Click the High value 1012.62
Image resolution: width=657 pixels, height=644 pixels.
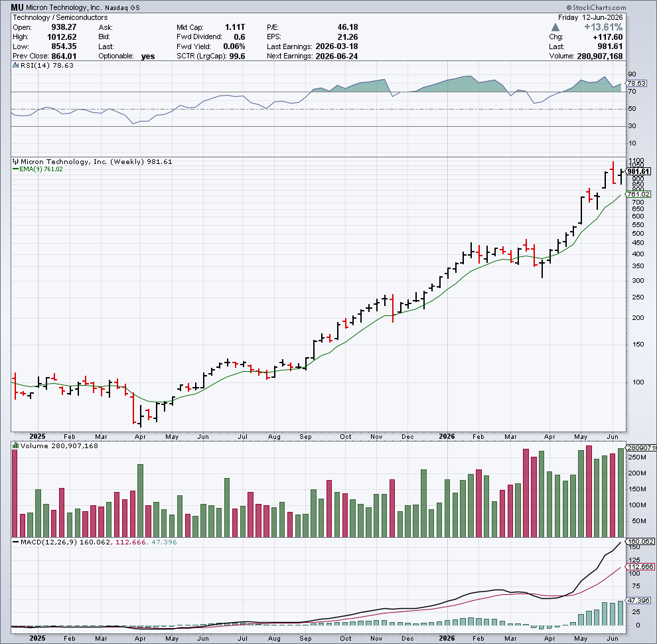pos(62,37)
